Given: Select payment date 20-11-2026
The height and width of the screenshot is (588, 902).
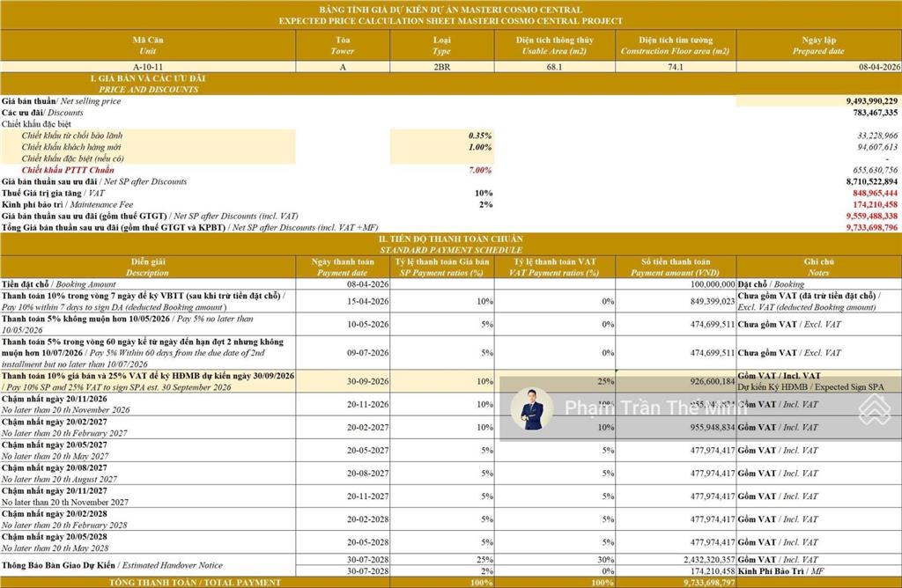Looking at the screenshot, I should pyautogui.click(x=367, y=405).
